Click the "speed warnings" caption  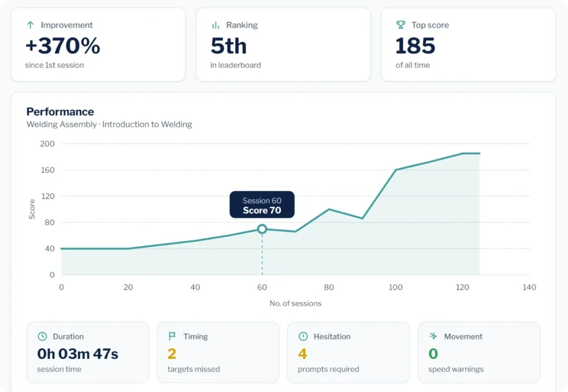tap(456, 369)
